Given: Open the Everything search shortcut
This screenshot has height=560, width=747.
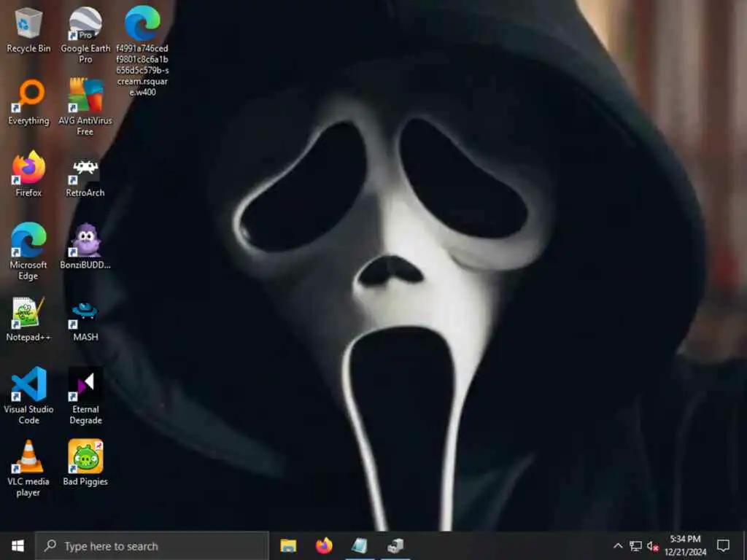Looking at the screenshot, I should coord(28,102).
